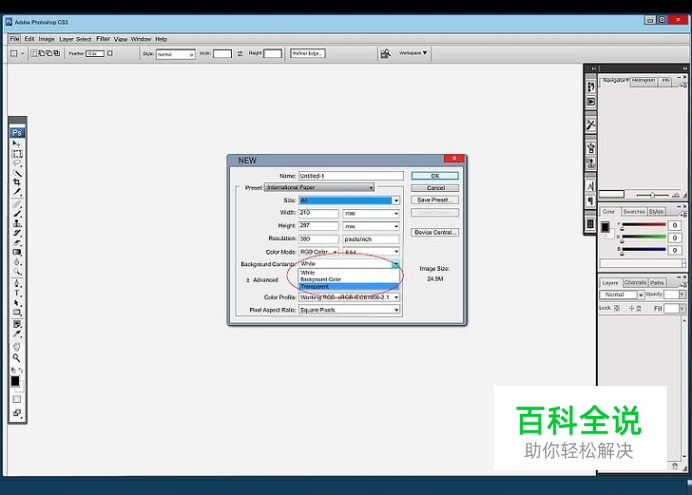Open the File menu

coord(15,39)
